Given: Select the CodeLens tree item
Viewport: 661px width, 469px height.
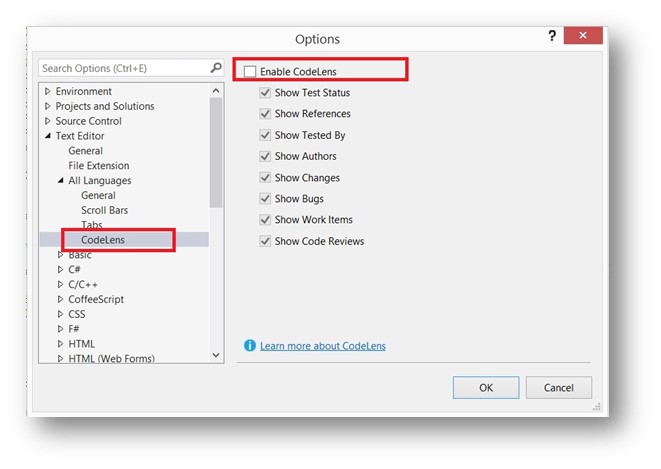Looking at the screenshot, I should coord(103,240).
